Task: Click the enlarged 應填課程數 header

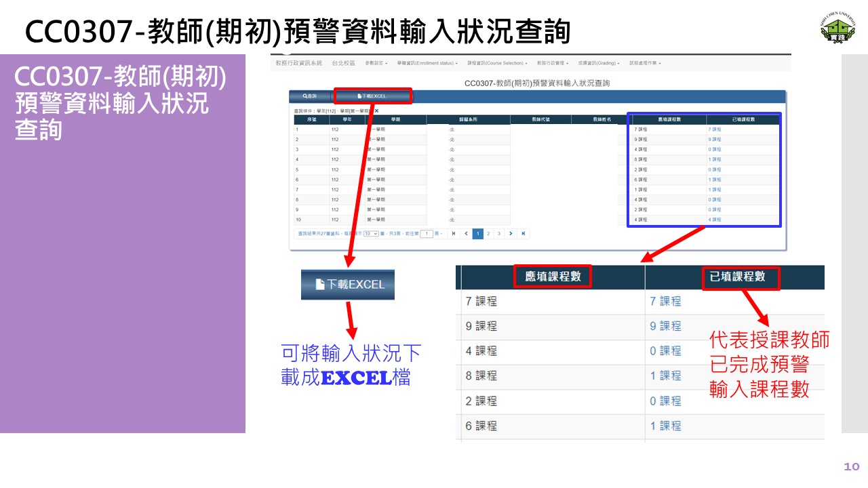Action: click(x=553, y=277)
